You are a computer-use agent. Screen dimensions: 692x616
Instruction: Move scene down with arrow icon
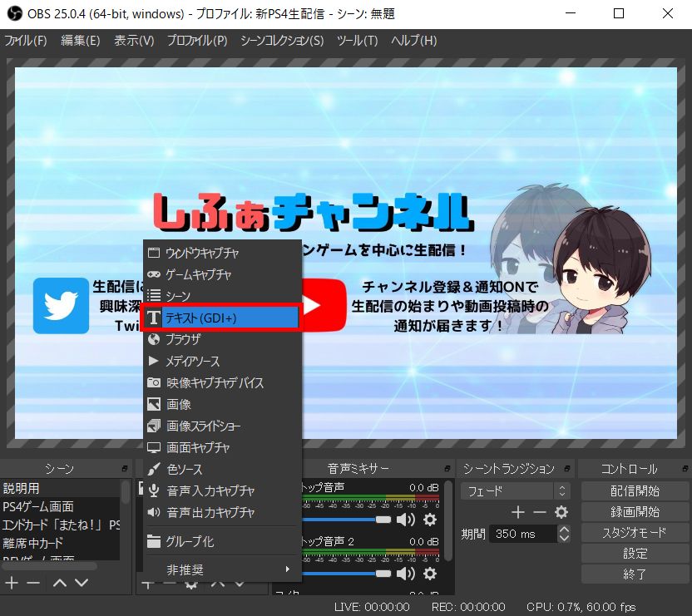click(x=82, y=583)
